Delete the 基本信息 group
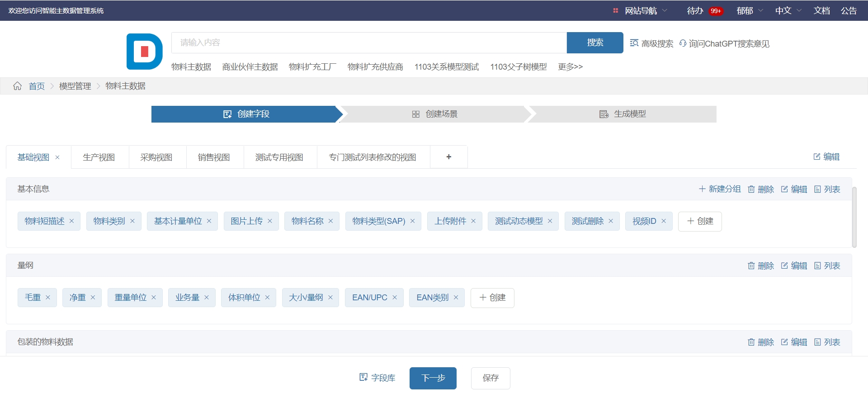 tap(761, 189)
